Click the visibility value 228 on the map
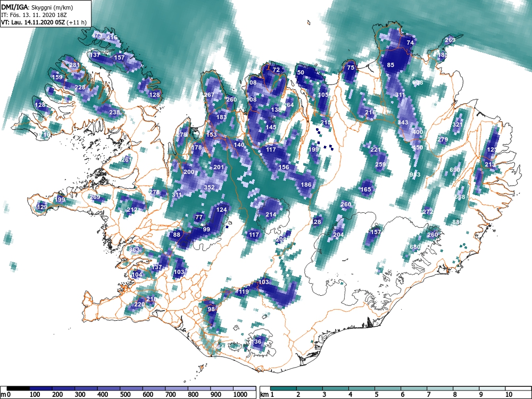Viewport: 532px width, 399px height. [x=80, y=87]
